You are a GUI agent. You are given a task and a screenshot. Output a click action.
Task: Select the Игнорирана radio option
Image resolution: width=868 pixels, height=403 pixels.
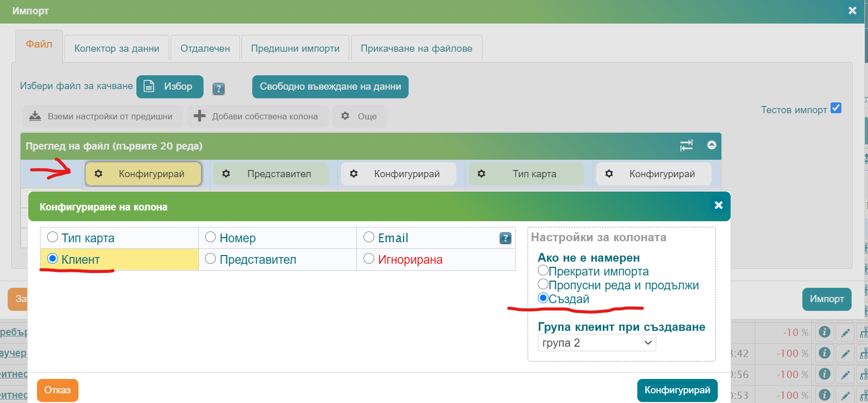369,259
